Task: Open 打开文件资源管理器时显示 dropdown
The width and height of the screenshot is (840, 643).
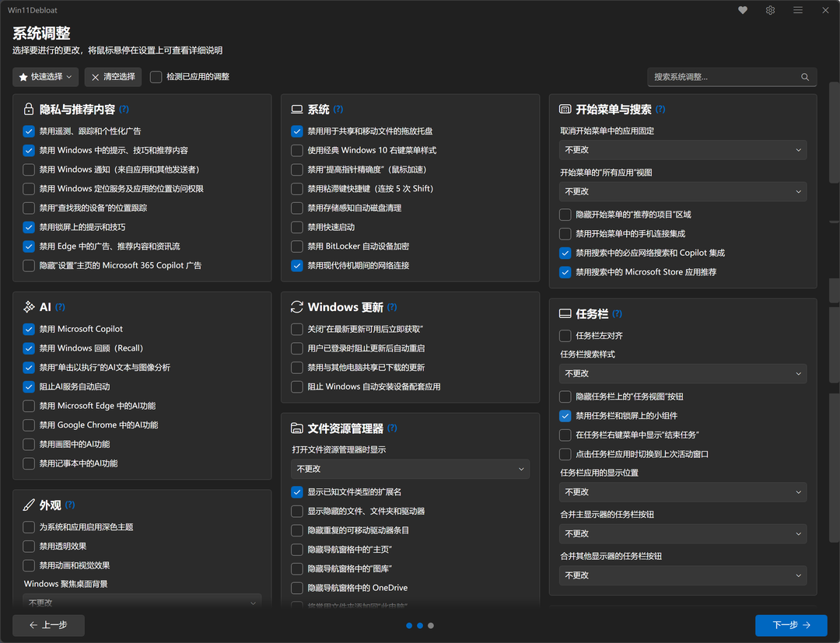Action: [x=410, y=469]
